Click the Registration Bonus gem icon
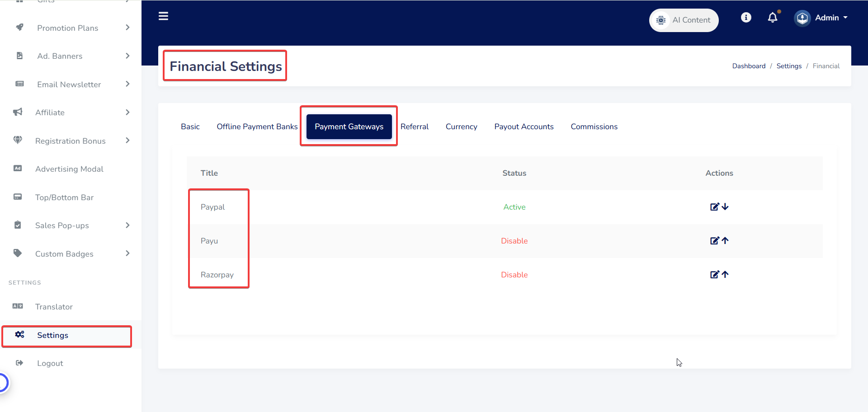This screenshot has width=868, height=412. 18,140
